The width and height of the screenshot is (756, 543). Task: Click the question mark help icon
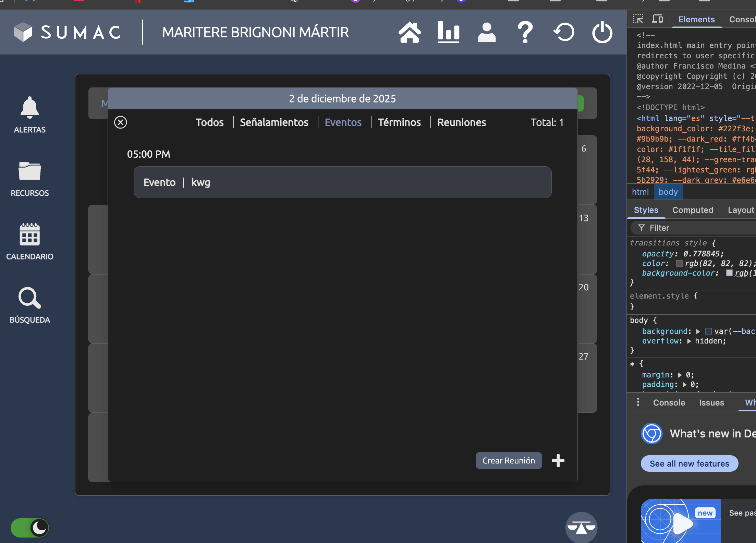(525, 33)
